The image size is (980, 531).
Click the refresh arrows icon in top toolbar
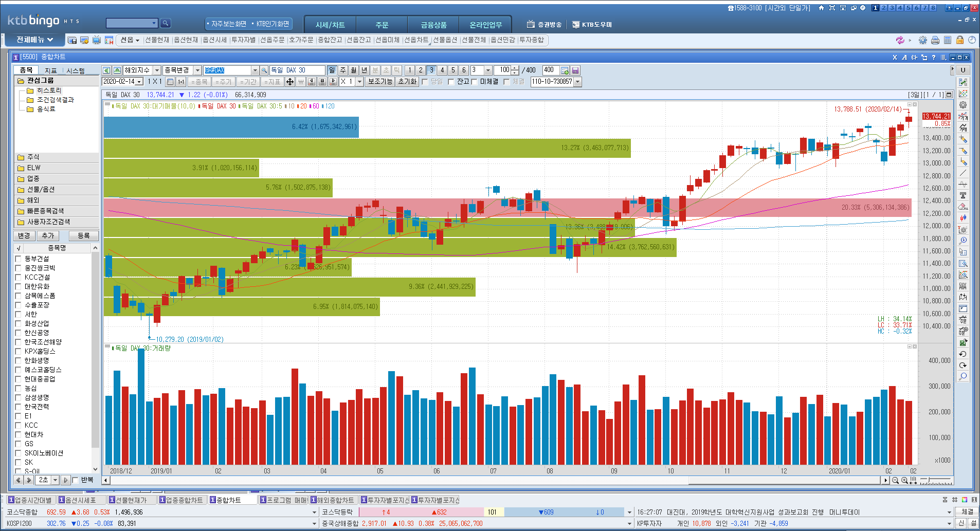[900, 40]
